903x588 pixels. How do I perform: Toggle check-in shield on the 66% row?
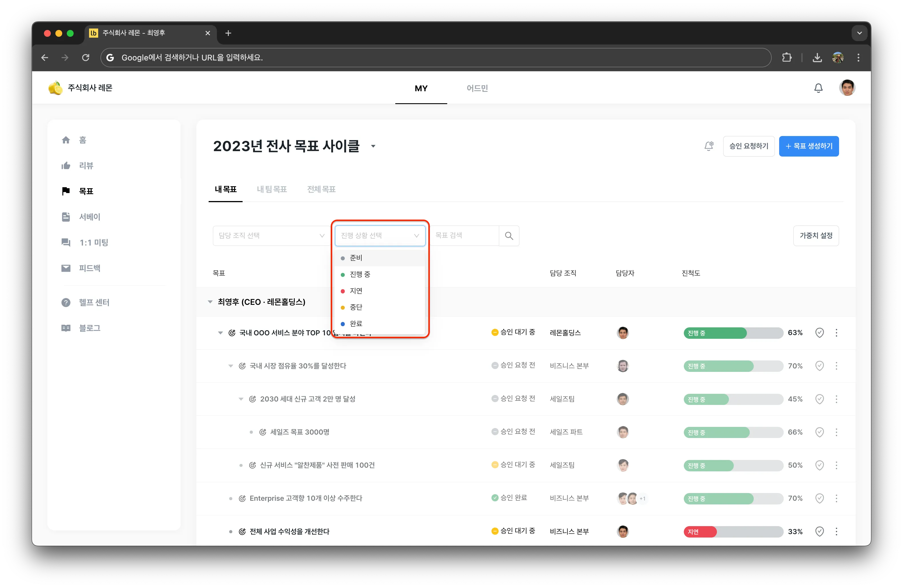click(x=820, y=432)
